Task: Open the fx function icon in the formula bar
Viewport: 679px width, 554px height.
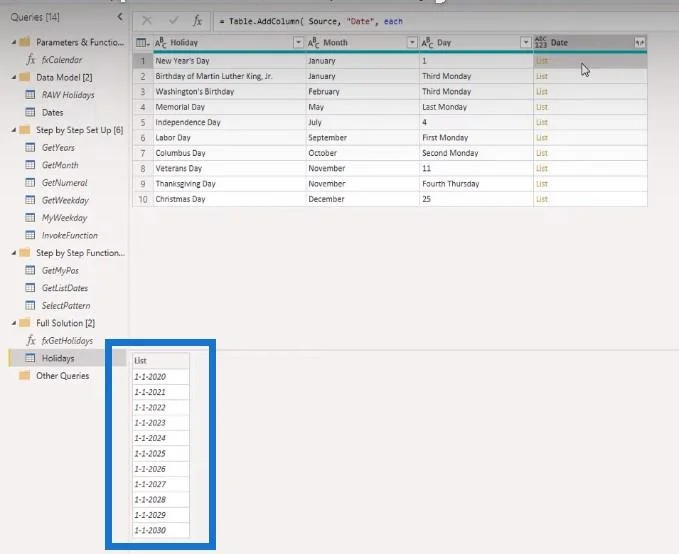Action: click(197, 21)
